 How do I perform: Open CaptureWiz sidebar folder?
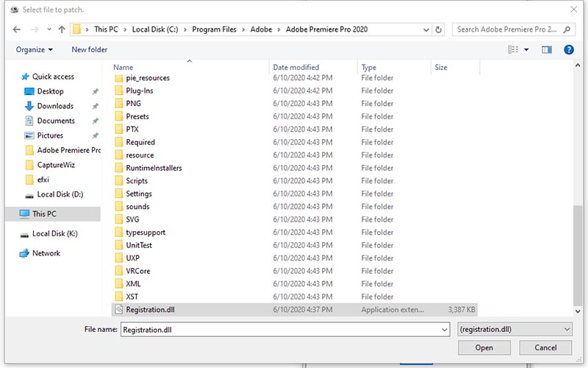point(56,165)
